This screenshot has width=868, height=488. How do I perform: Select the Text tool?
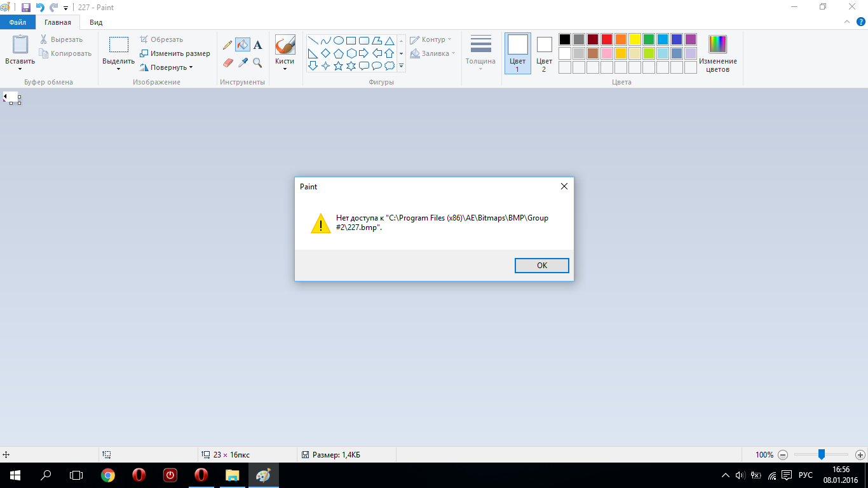tap(257, 45)
